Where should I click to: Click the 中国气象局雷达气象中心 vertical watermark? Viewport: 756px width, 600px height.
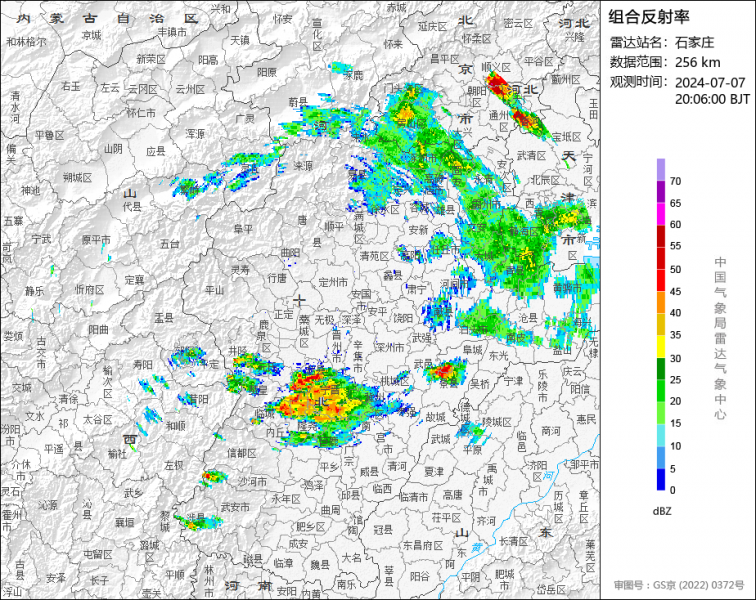[x=719, y=336]
